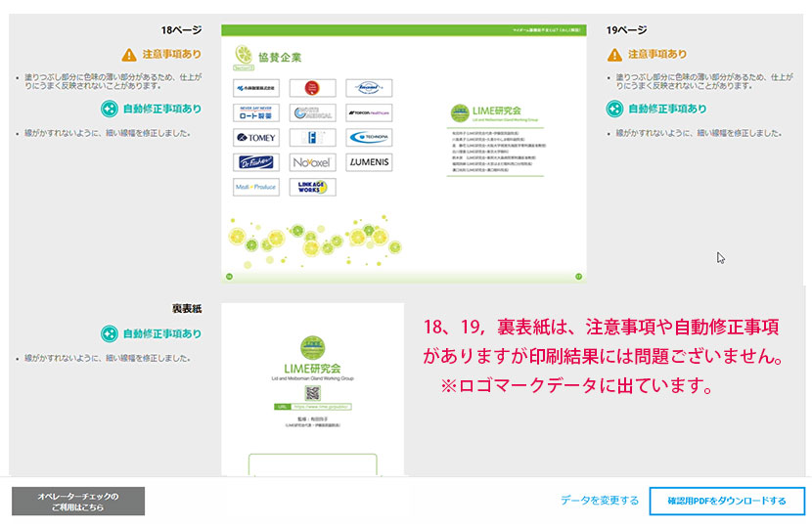The width and height of the screenshot is (812, 528).
Task: Click the 裏表紙 label
Action: tap(187, 309)
